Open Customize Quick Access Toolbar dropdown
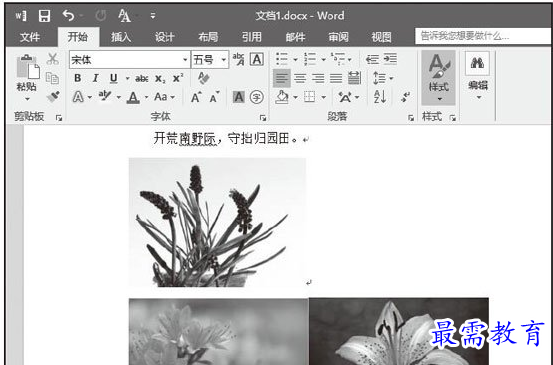The image size is (553, 365). (153, 16)
